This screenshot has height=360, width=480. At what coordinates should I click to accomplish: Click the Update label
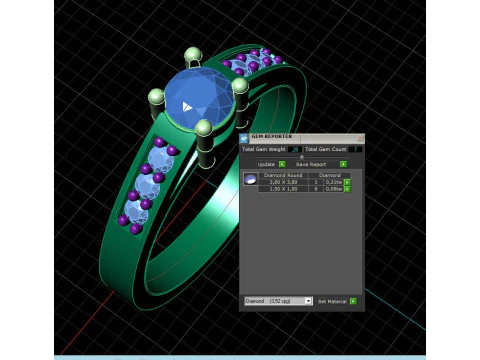pos(266,164)
